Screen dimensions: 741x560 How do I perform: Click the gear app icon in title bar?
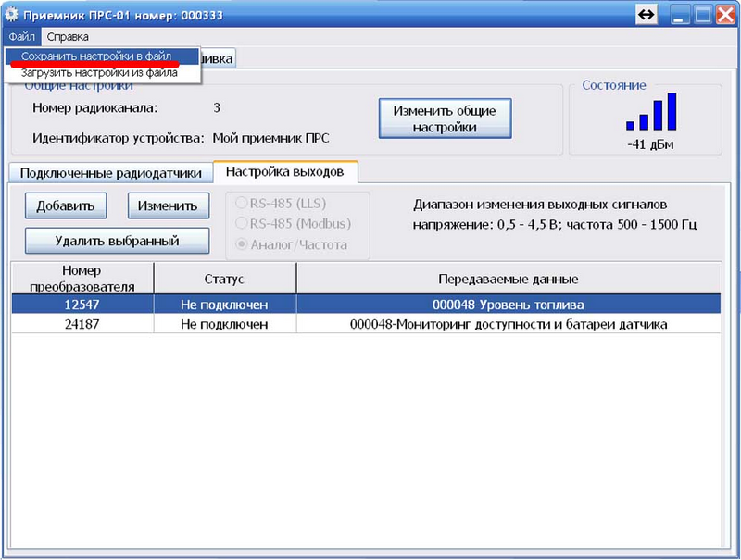tap(11, 15)
